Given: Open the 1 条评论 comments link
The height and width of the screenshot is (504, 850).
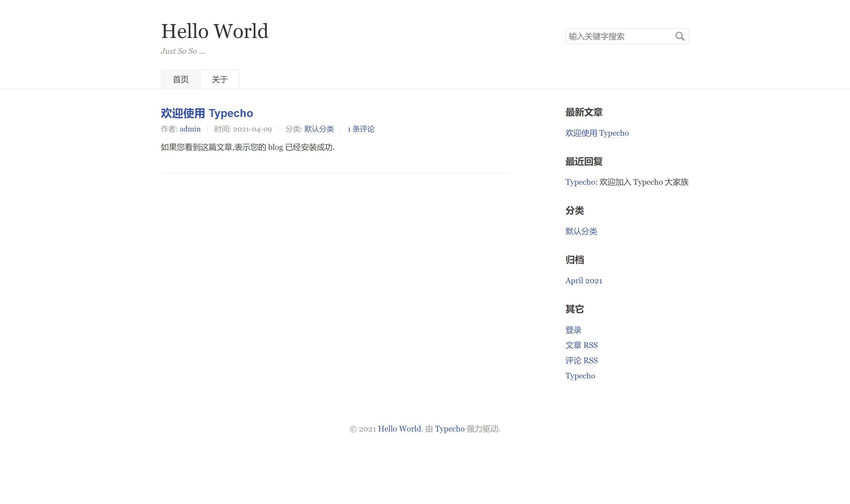Looking at the screenshot, I should point(361,129).
